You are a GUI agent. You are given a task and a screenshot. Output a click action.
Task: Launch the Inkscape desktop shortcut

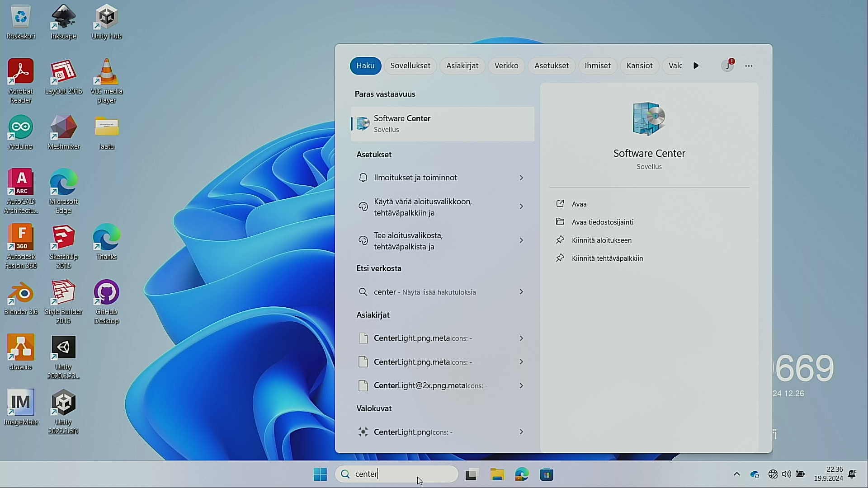[x=63, y=22]
